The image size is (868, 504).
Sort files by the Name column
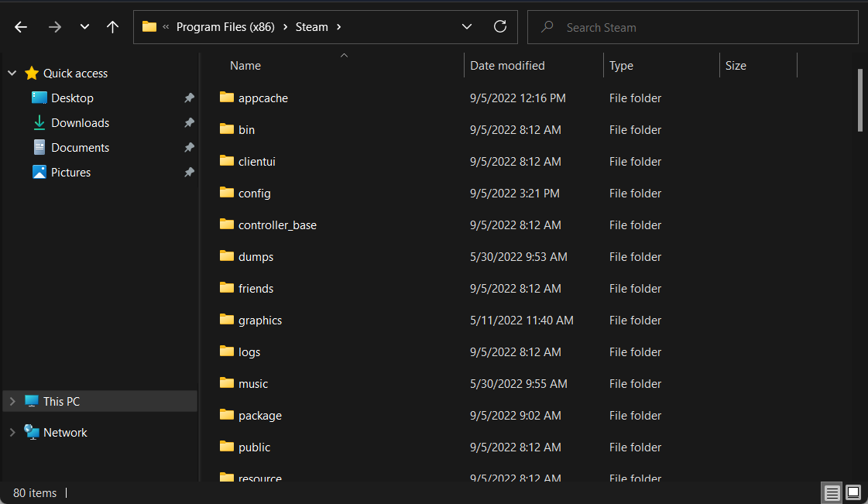pos(245,66)
